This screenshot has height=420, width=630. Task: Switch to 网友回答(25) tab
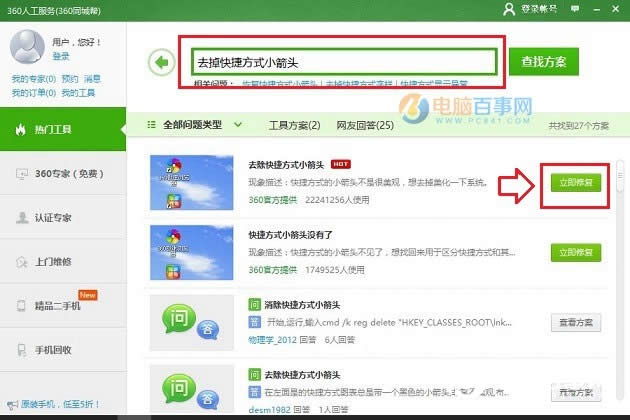365,125
